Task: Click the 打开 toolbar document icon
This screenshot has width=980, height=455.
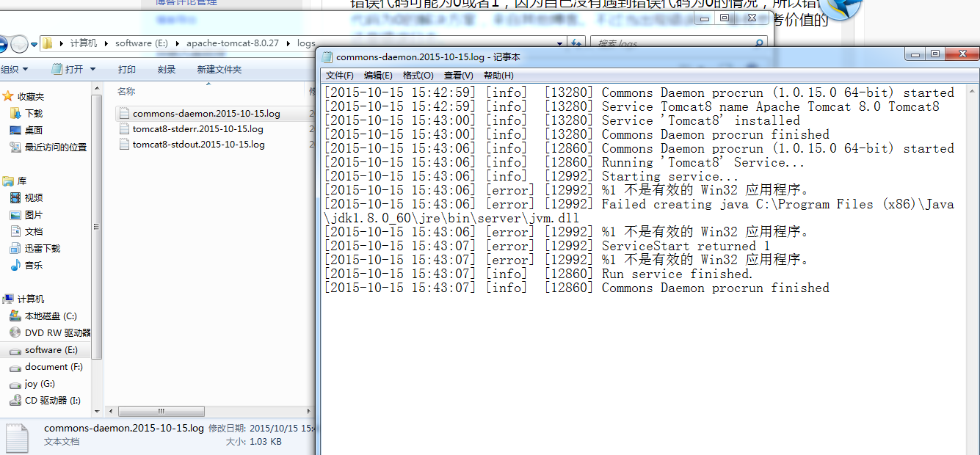Action: (57, 70)
